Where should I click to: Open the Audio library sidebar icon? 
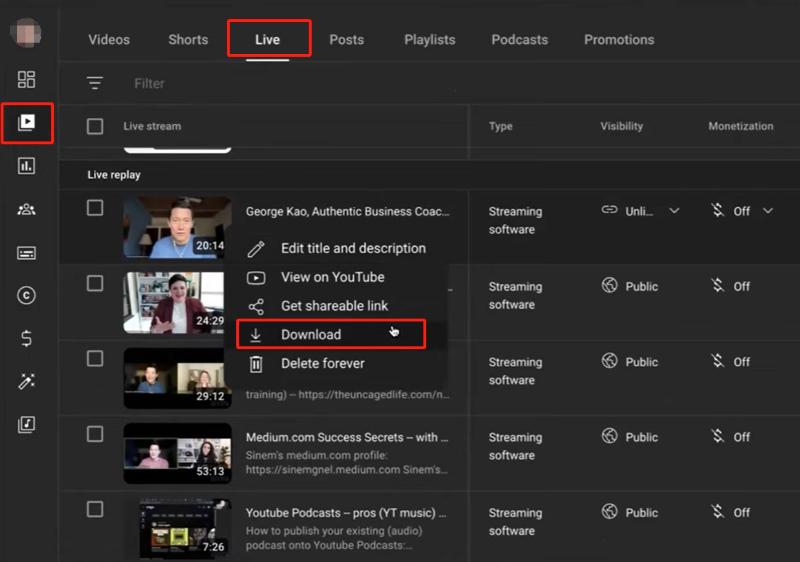pyautogui.click(x=27, y=424)
